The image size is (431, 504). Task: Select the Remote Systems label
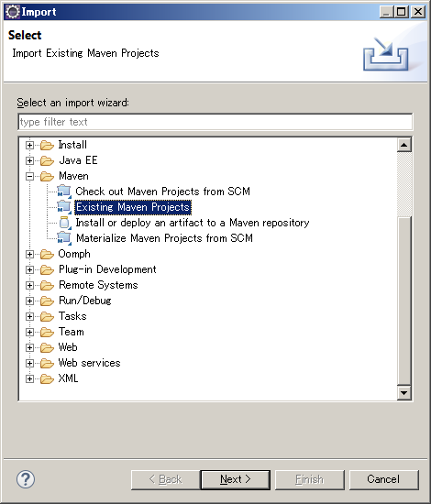tap(98, 285)
